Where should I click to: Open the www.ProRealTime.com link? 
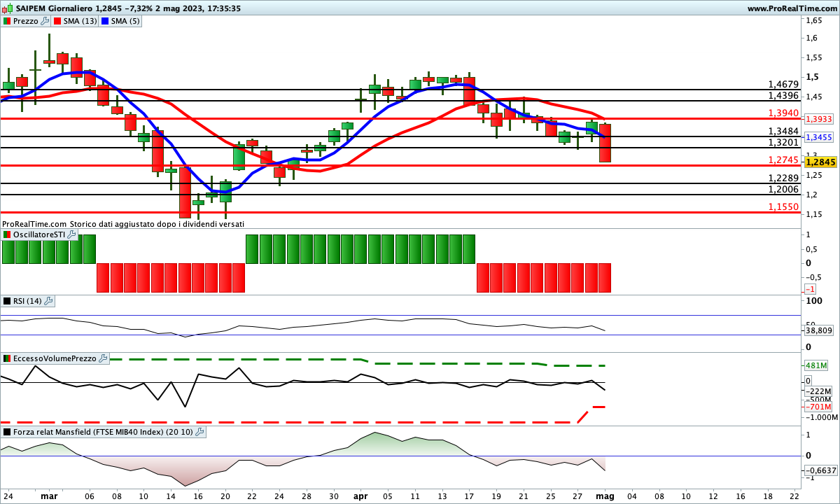click(792, 8)
